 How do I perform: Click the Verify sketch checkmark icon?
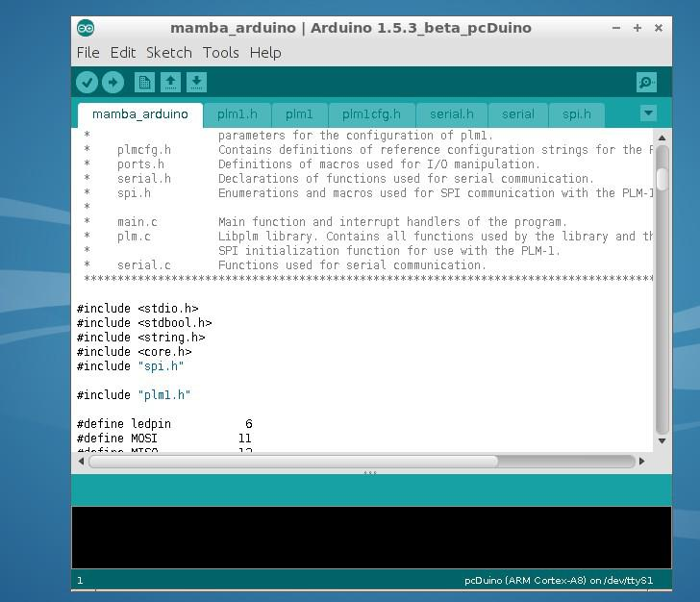click(87, 83)
